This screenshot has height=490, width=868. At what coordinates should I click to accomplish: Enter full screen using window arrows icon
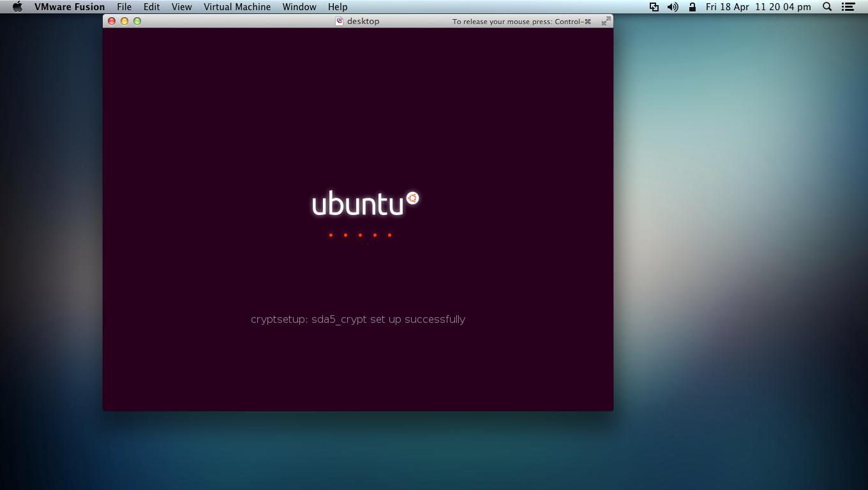[606, 21]
